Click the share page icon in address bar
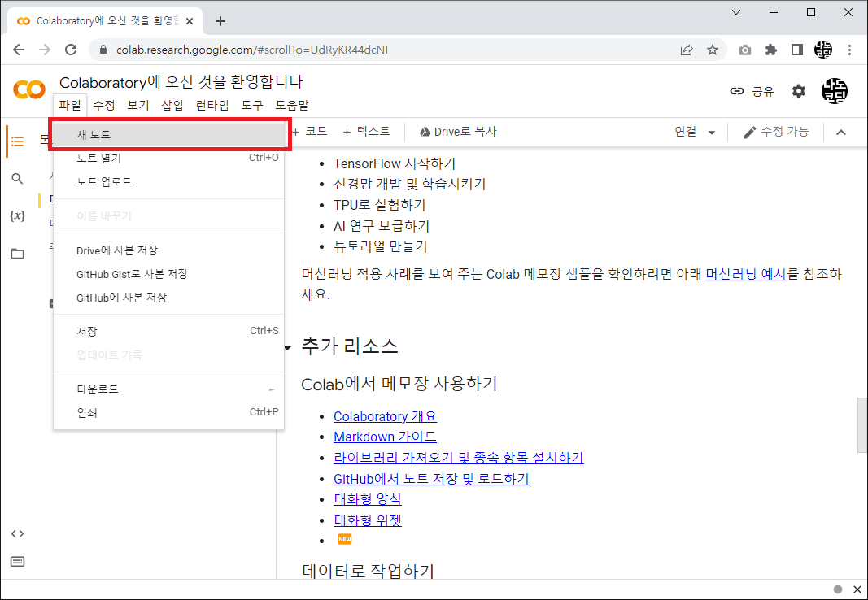Screen dimensions: 868x600 pos(687,50)
